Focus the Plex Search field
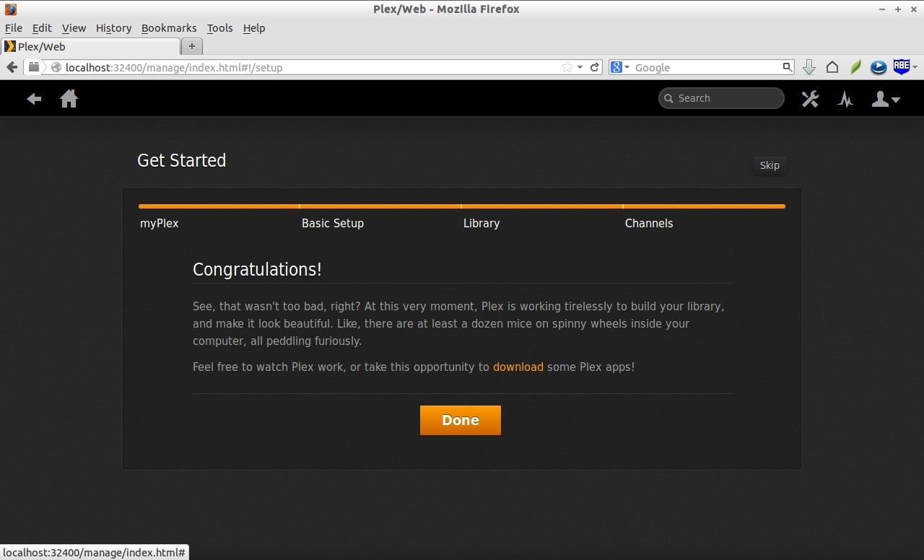924x560 pixels. [x=721, y=98]
